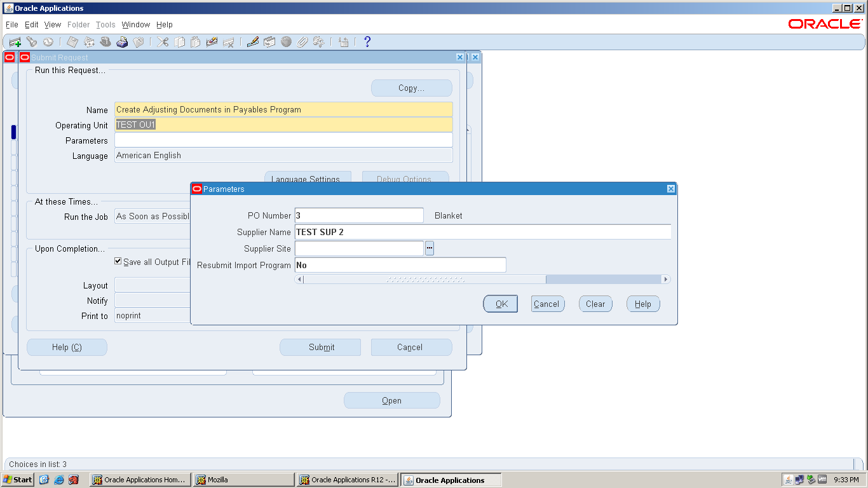Uncheck Save all Output Files
Image resolution: width=868 pixels, height=488 pixels.
[x=118, y=261]
